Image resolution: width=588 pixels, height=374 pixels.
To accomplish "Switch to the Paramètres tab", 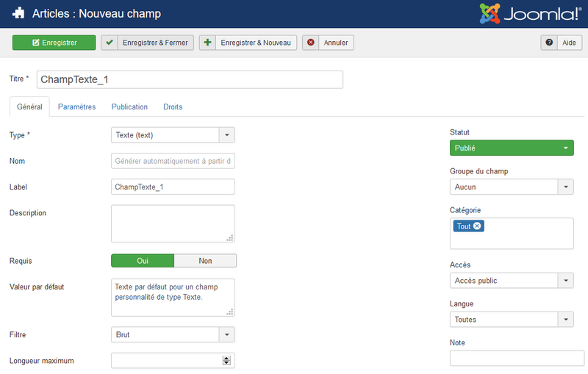I will click(77, 107).
